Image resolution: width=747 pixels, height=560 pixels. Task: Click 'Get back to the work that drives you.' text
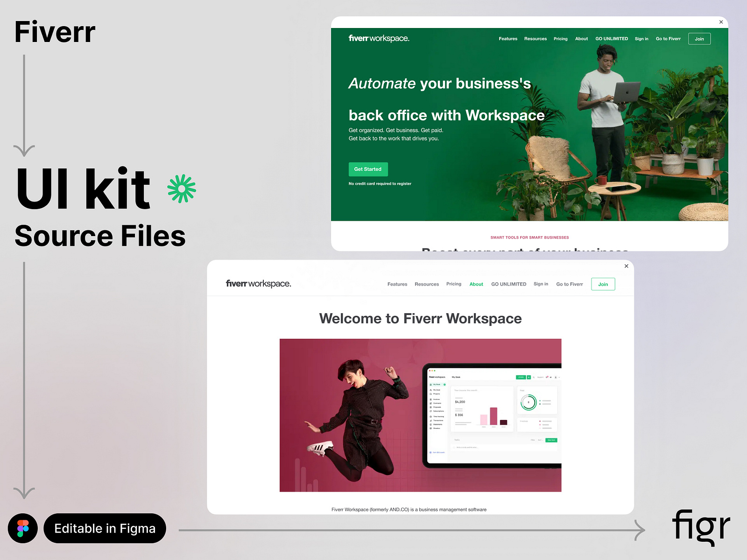[394, 139]
